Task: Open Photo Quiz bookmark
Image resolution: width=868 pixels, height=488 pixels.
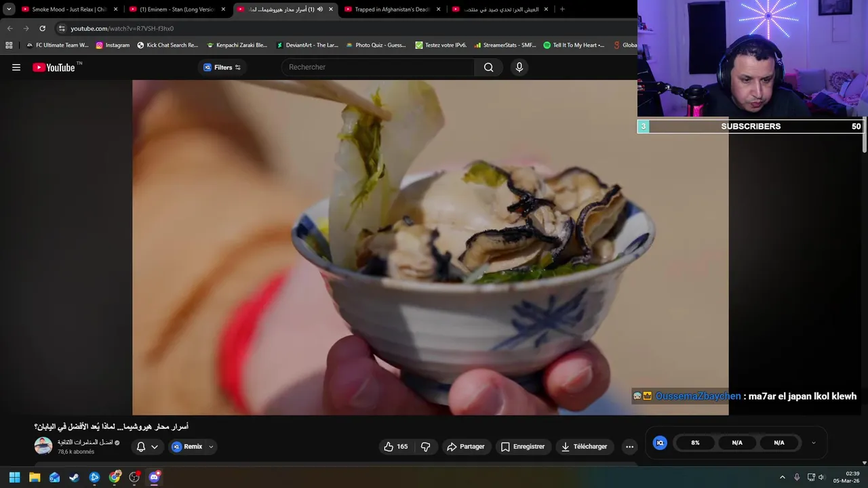Action: point(376,45)
